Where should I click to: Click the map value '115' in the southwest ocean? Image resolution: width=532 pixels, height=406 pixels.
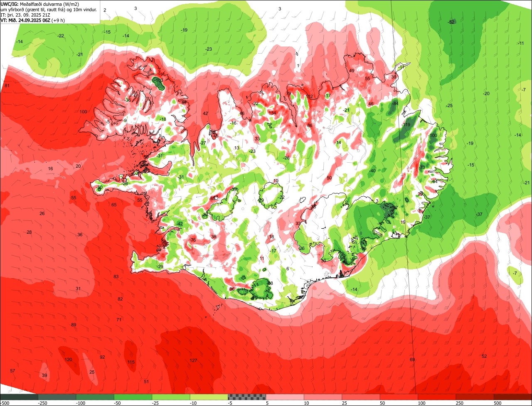pyautogui.click(x=131, y=362)
